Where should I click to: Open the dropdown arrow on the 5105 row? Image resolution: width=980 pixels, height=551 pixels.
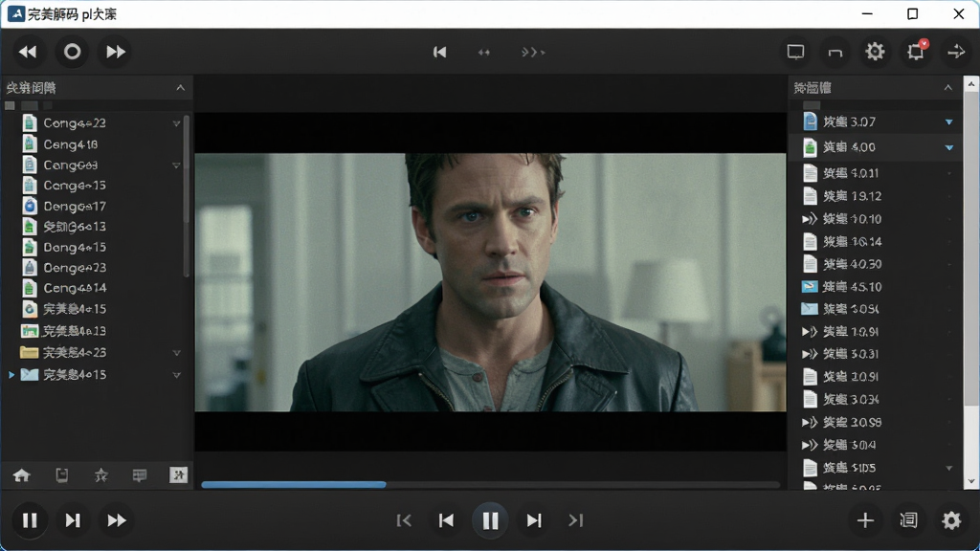pyautogui.click(x=948, y=468)
